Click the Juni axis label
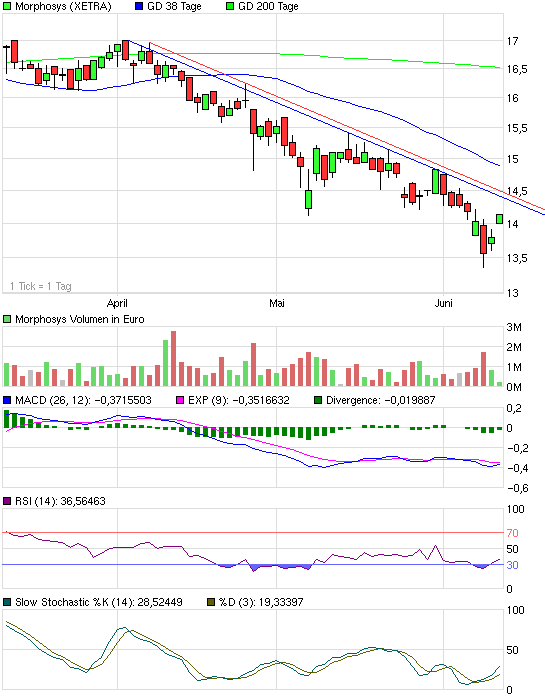 coord(443,303)
